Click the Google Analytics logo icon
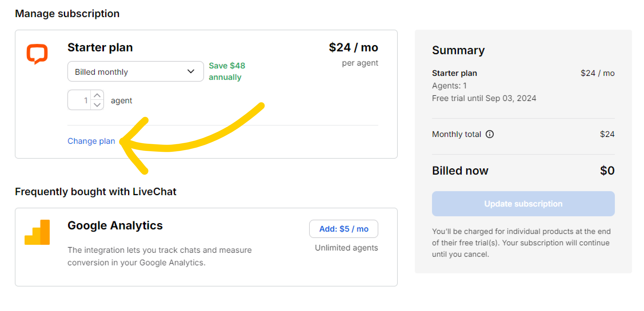Viewport: 644px width, 311px height. 37,232
